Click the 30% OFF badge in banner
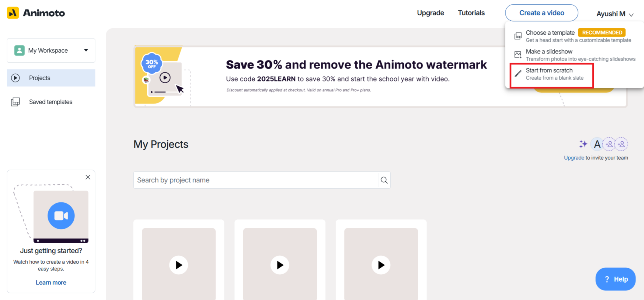The image size is (644, 300). [x=152, y=63]
